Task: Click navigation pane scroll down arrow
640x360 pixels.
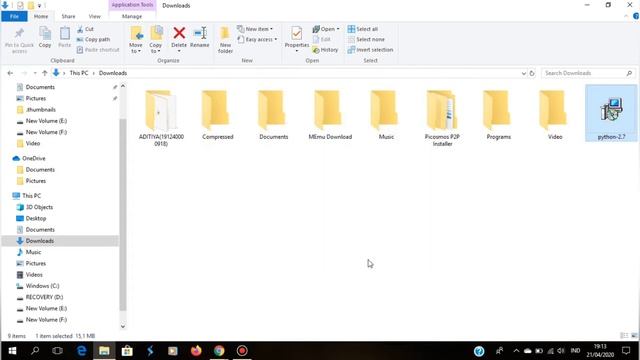Action: click(x=123, y=326)
